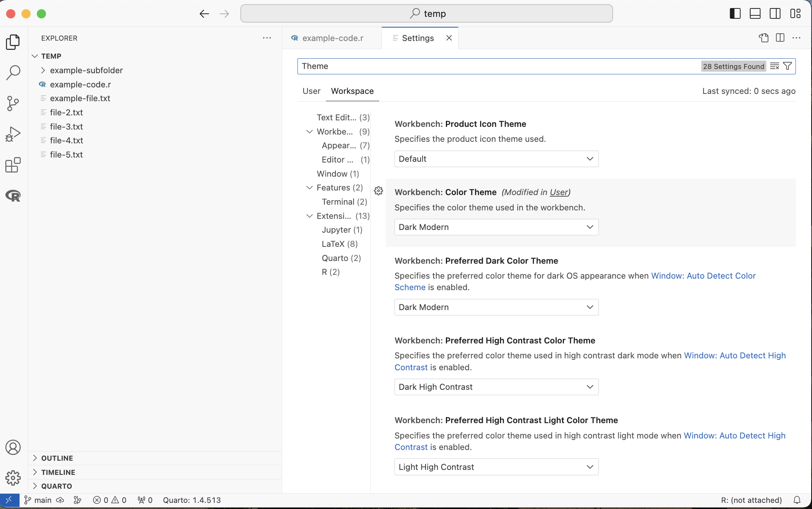Click gear icon beside Color Theme setting
The height and width of the screenshot is (509, 812).
click(378, 191)
